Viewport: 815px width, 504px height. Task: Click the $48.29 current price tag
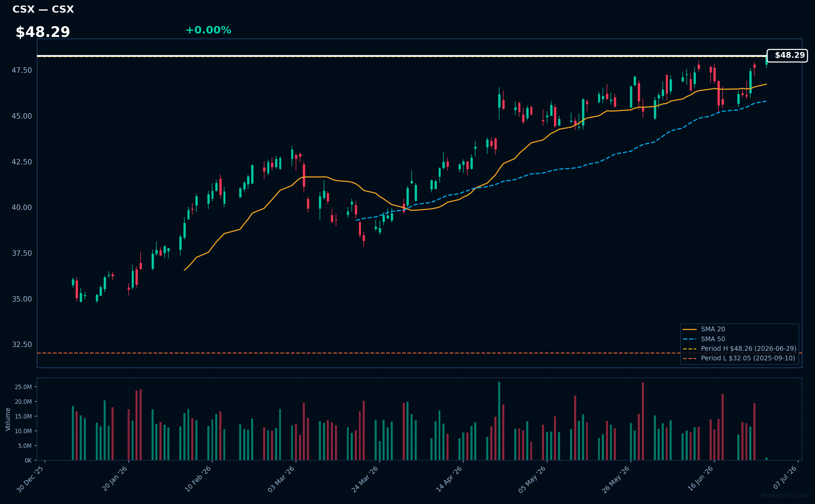pyautogui.click(x=787, y=55)
